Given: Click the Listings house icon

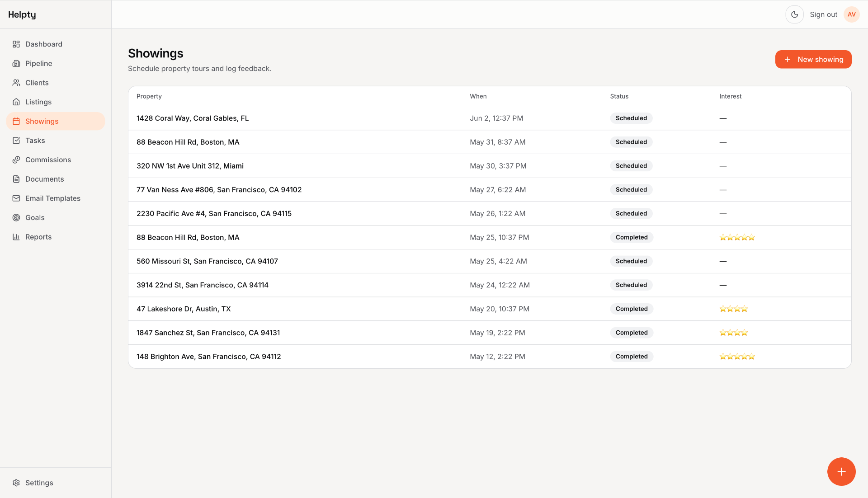Looking at the screenshot, I should click(16, 102).
